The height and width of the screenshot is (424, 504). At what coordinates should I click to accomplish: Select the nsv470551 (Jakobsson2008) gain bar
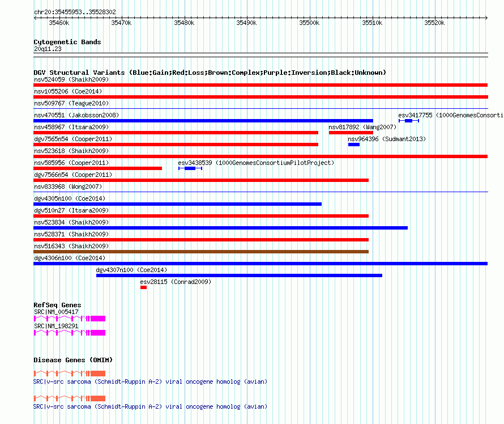click(203, 121)
